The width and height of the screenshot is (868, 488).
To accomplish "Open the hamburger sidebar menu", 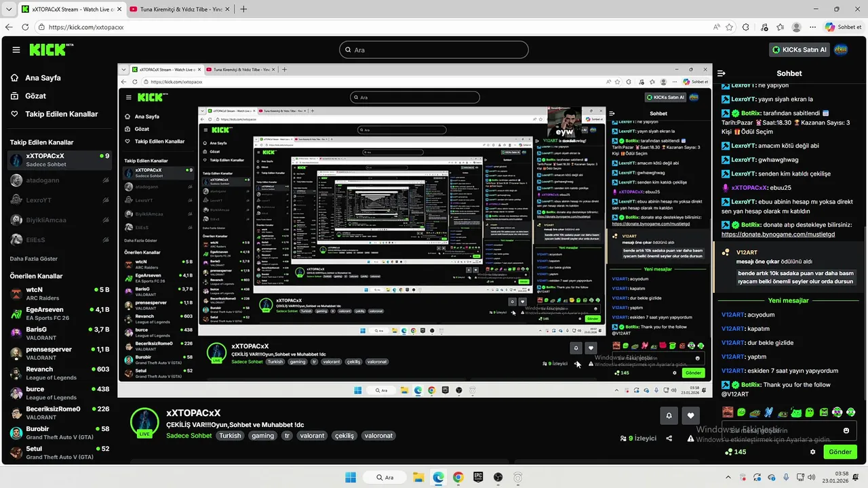I will 16,50.
